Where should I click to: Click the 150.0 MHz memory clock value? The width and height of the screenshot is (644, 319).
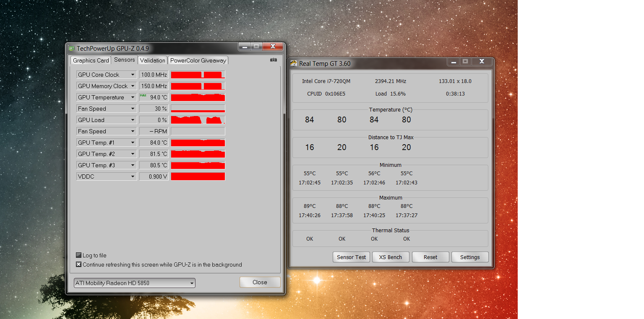[x=154, y=86]
